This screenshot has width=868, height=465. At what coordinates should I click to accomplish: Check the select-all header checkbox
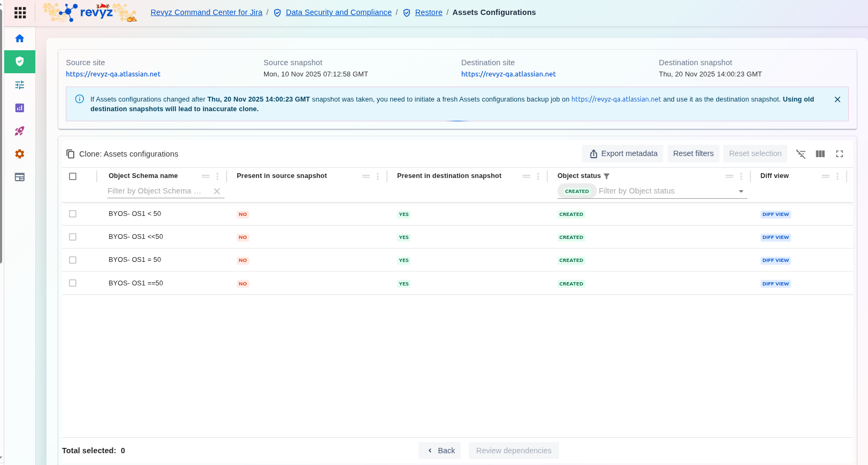click(73, 176)
